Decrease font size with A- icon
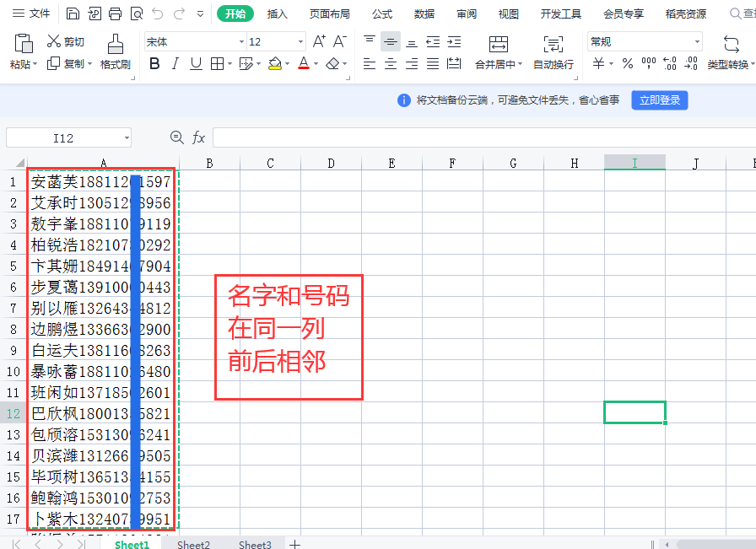 tap(340, 41)
